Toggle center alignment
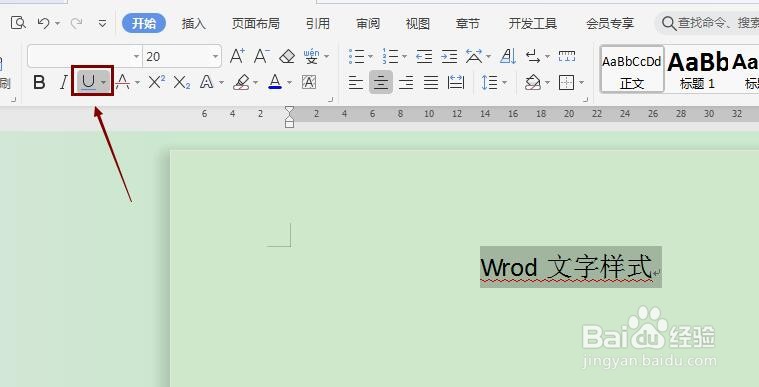This screenshot has width=759, height=387. pyautogui.click(x=380, y=82)
